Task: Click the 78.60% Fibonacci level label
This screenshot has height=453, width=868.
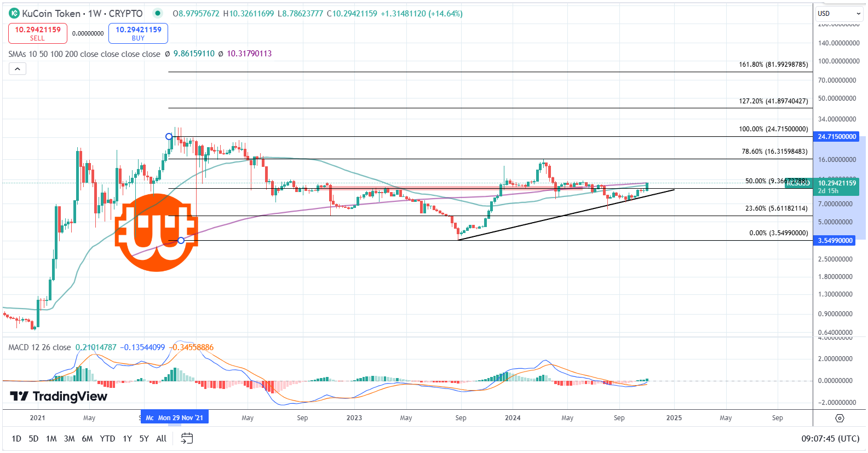Action: pyautogui.click(x=774, y=152)
